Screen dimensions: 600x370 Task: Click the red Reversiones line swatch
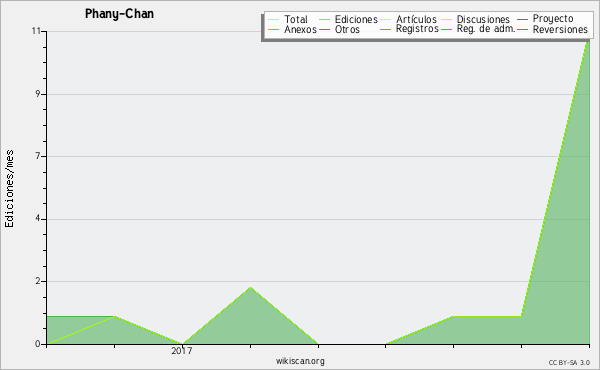tap(522, 29)
